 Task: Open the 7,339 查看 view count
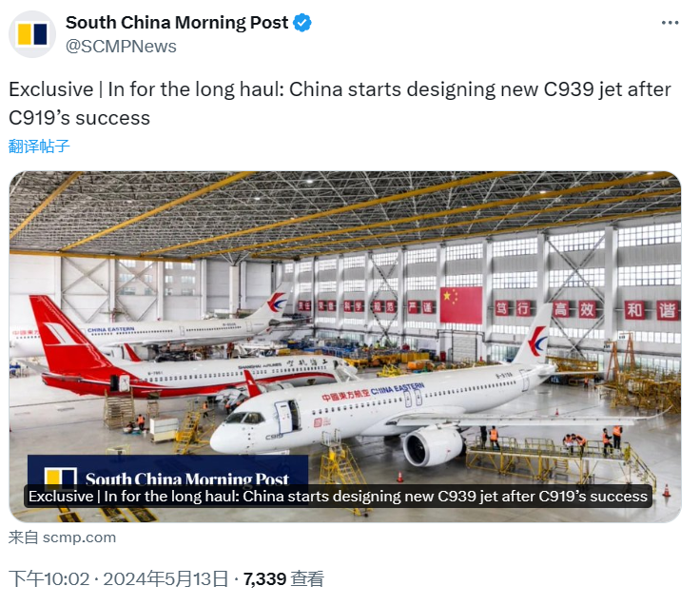pyautogui.click(x=283, y=579)
